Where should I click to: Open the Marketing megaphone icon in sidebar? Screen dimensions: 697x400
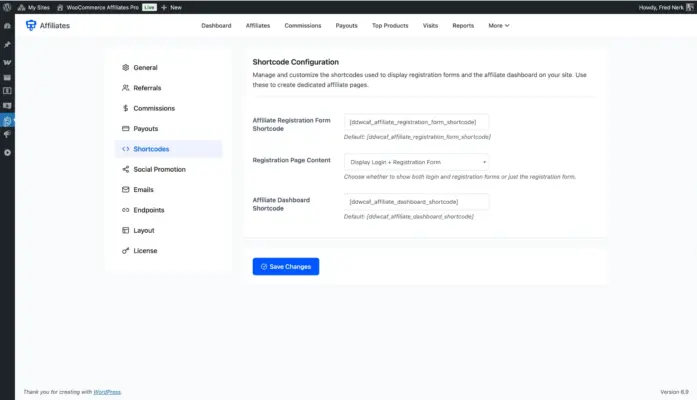[x=7, y=134]
